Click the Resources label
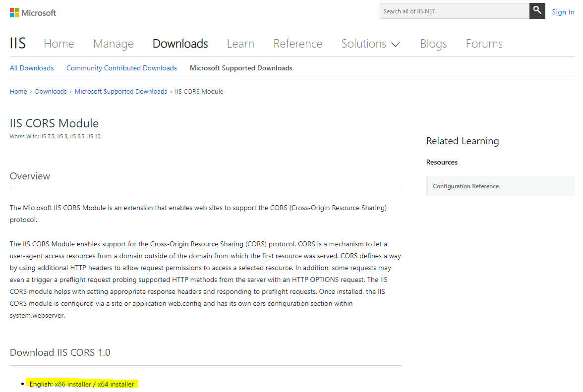The image size is (583, 392). point(442,163)
